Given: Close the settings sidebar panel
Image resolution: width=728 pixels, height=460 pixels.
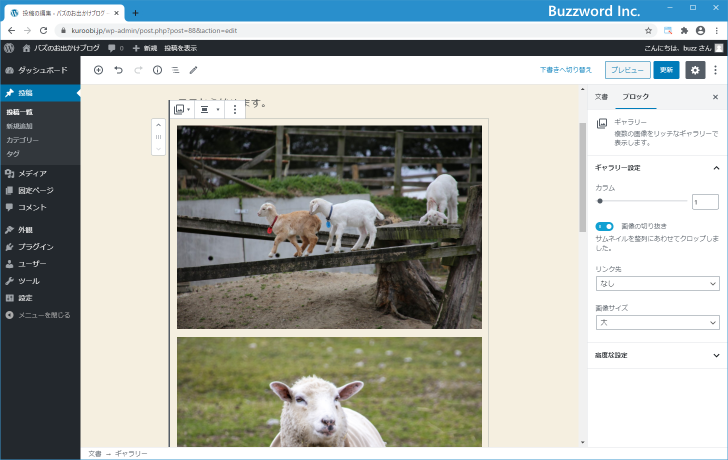Looking at the screenshot, I should (x=715, y=97).
